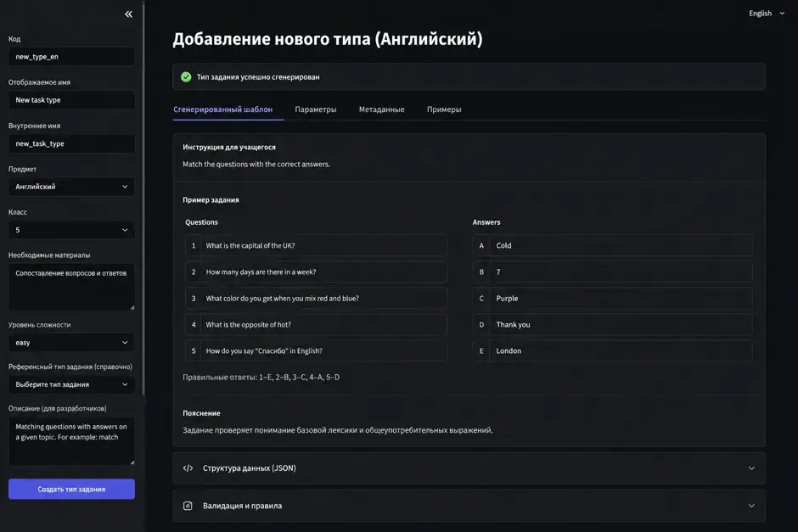
Task: Select answer A Cold
Action: point(612,246)
